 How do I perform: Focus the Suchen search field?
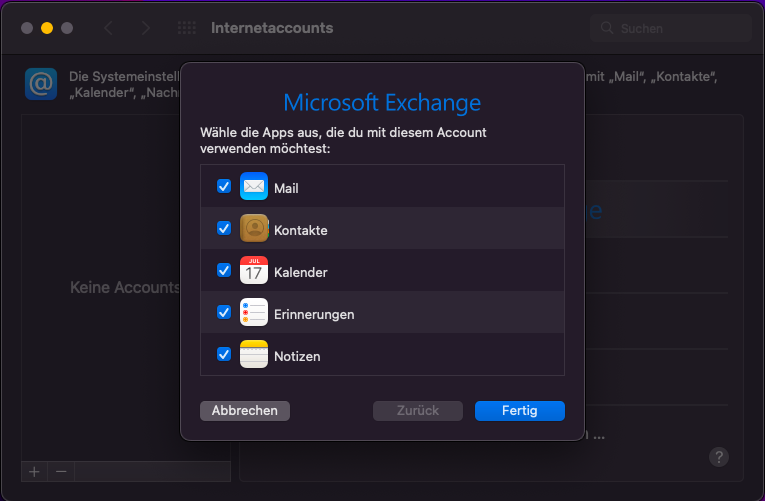click(x=671, y=28)
